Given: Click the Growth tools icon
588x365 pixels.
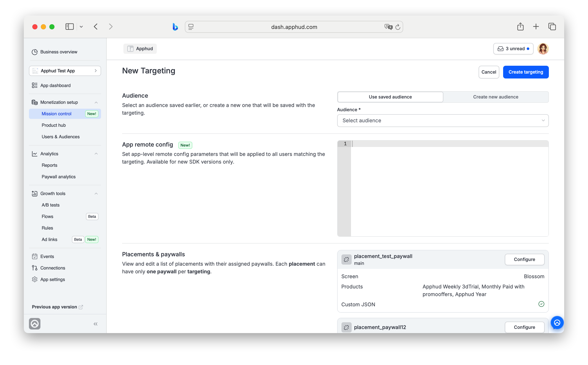Looking at the screenshot, I should click(35, 194).
